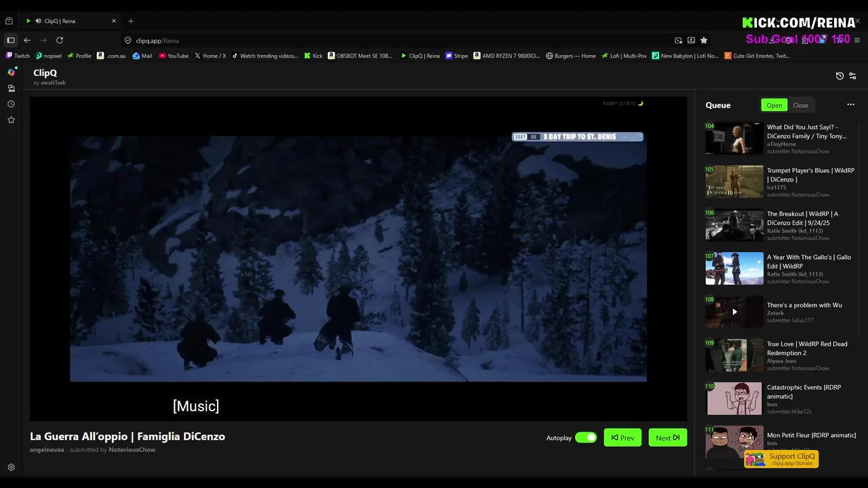Open the Profile bookmark
This screenshot has width=868, height=488.
(79, 56)
